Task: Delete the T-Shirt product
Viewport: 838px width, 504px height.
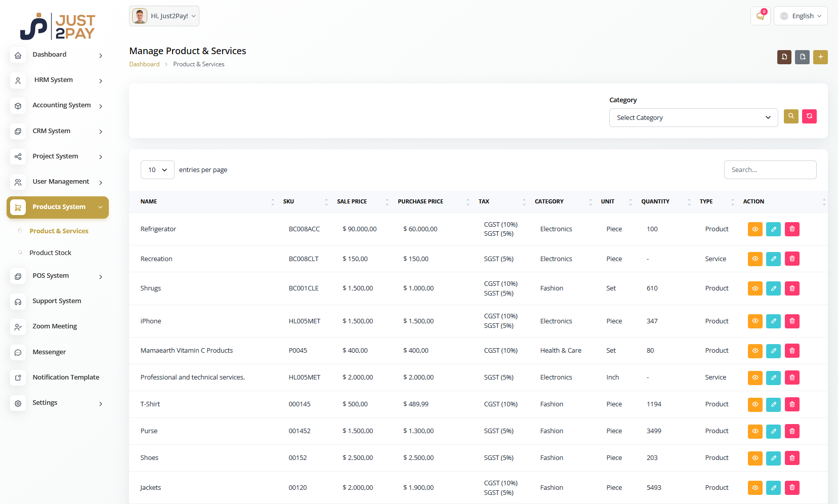Action: (x=792, y=404)
